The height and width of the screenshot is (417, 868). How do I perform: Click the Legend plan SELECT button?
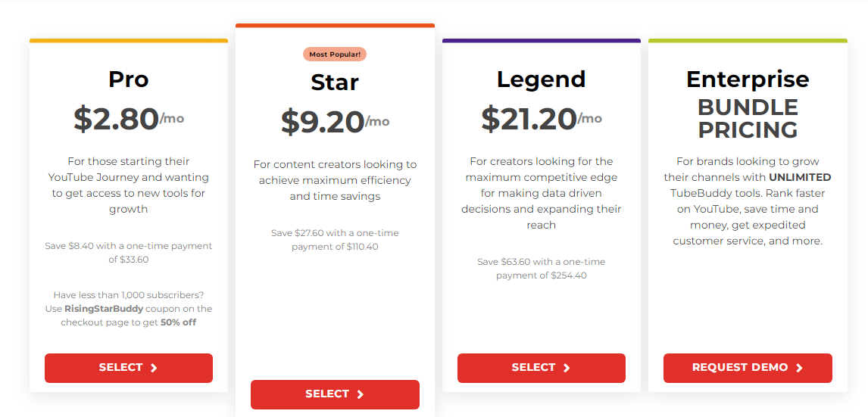click(x=541, y=368)
